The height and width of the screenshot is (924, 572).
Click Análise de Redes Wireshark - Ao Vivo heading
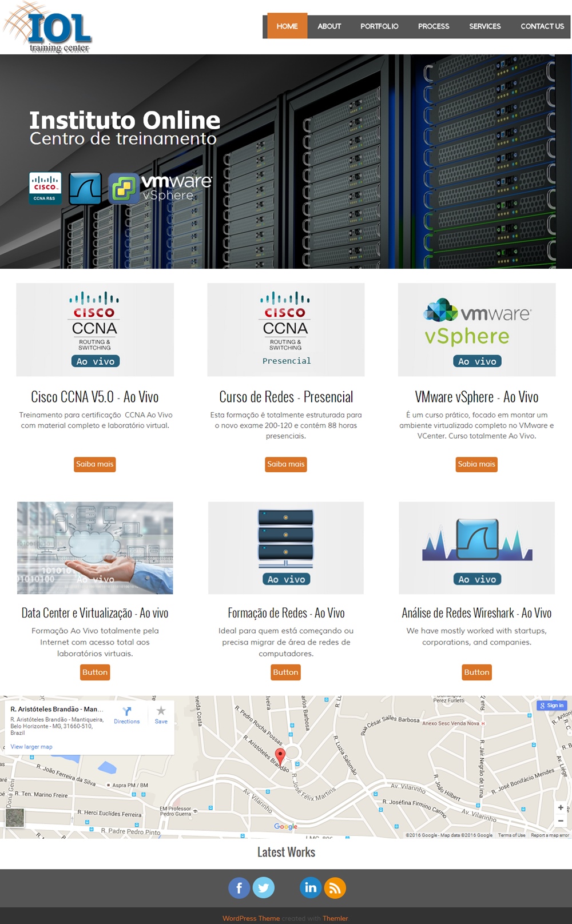pos(476,613)
